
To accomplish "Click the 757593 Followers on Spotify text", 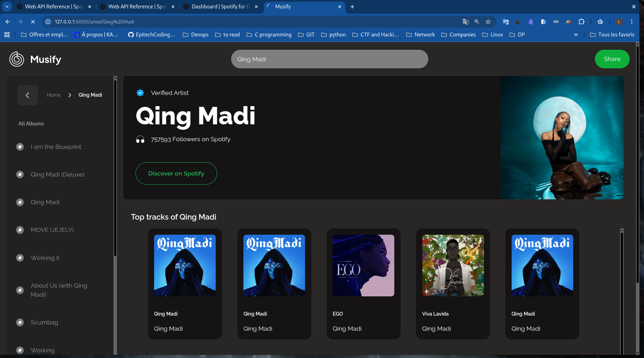I will 191,139.
